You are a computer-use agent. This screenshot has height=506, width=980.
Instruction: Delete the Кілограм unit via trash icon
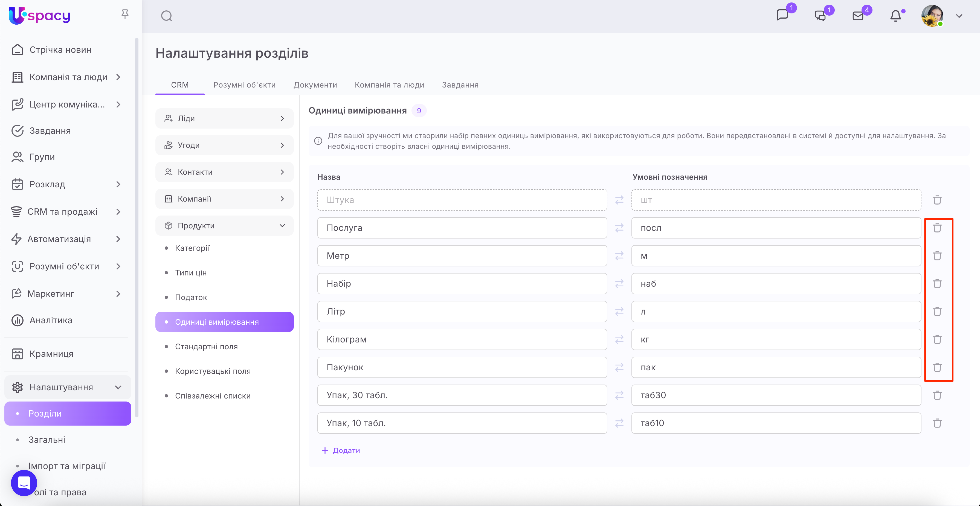(x=937, y=339)
